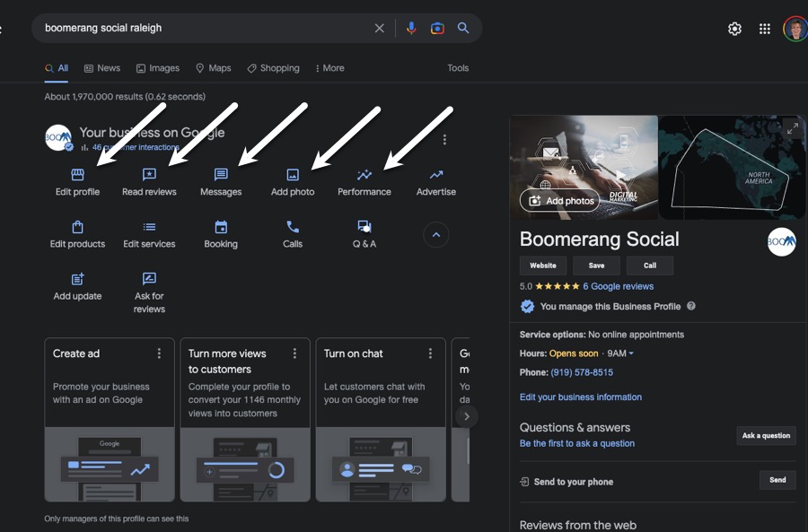
Task: Click the Add photo icon
Action: [293, 175]
